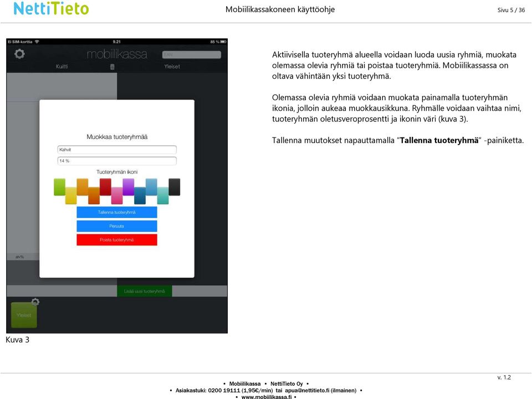Delete the group with Poista tuoteryhmä
Image resolution: width=532 pixels, height=399 pixels.
[x=117, y=240]
